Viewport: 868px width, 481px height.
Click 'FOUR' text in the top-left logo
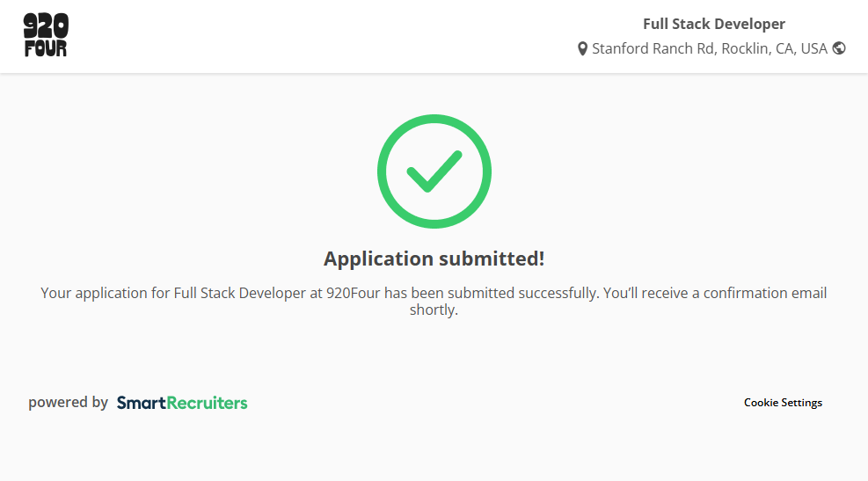(45, 48)
